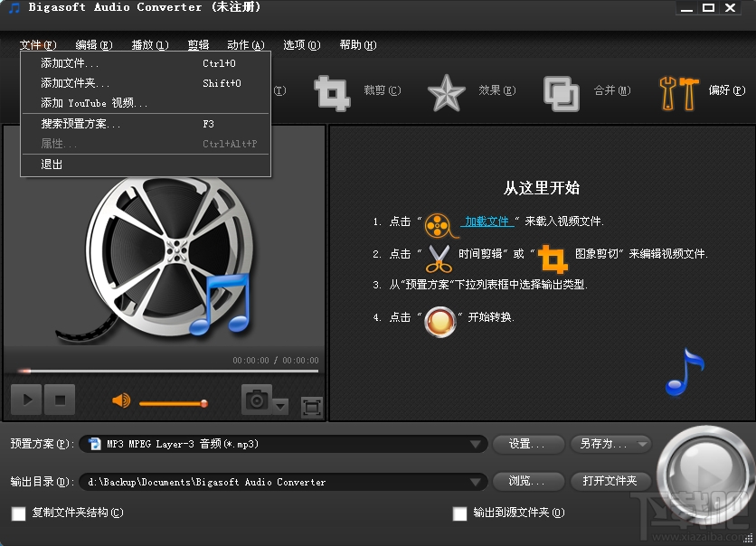The image size is (756, 546).
Task: Enable 复制文件夹结构 checkbox
Action: pos(21,513)
